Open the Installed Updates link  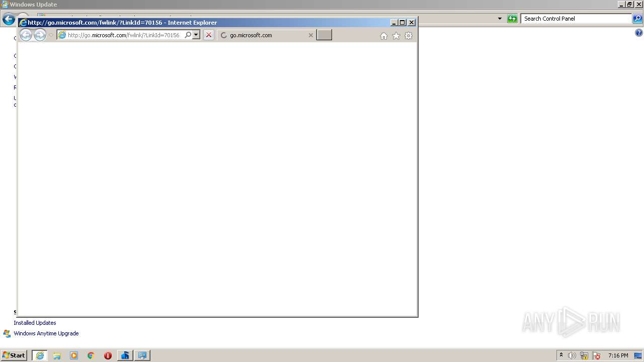point(35,323)
